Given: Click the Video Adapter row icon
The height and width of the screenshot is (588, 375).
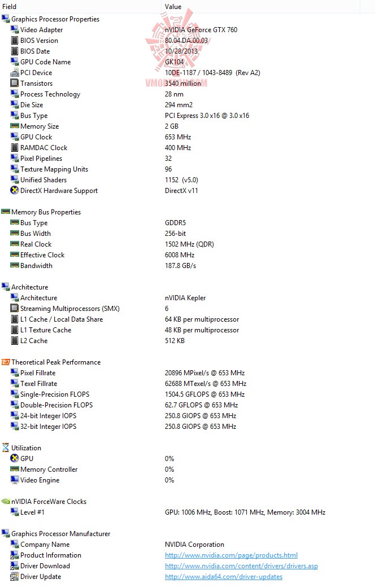Looking at the screenshot, I should (x=15, y=29).
